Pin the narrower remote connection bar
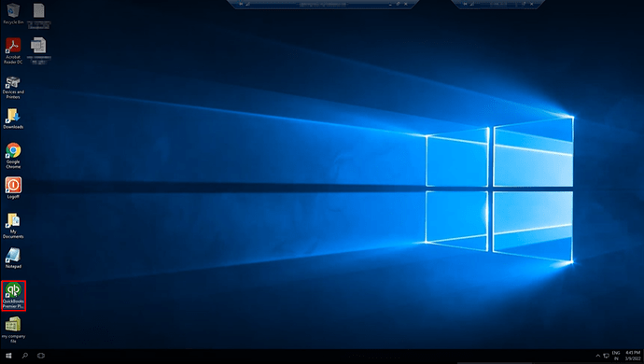This screenshot has height=364, width=644. [465, 4]
